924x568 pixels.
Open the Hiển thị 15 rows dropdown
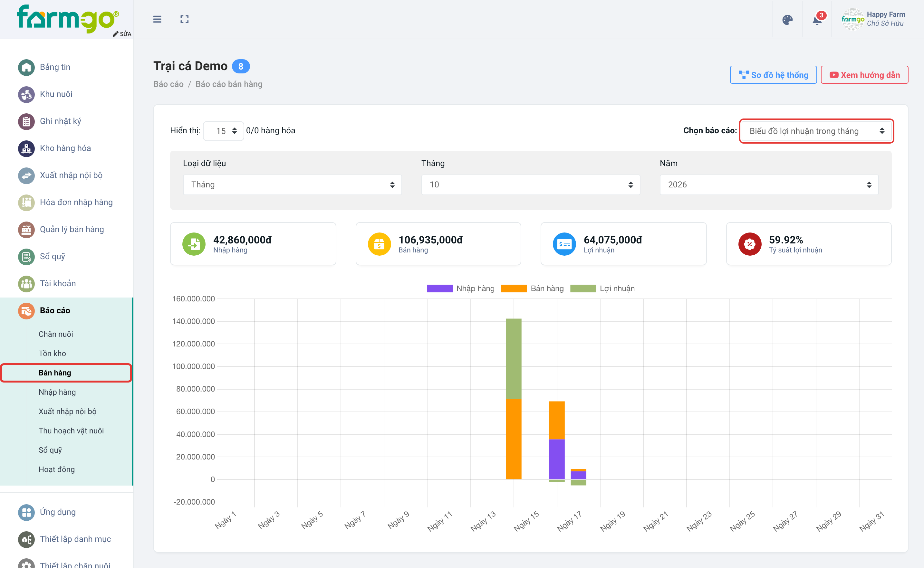click(x=223, y=131)
